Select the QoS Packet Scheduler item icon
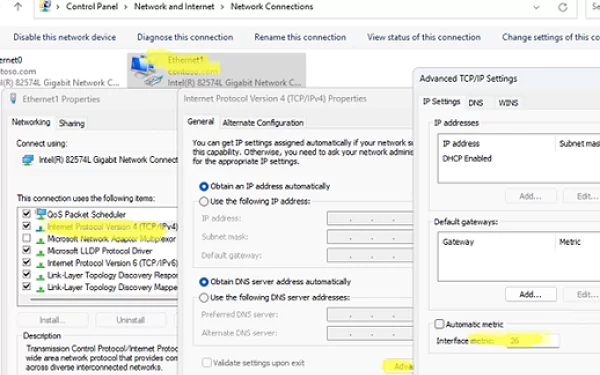 pos(41,214)
